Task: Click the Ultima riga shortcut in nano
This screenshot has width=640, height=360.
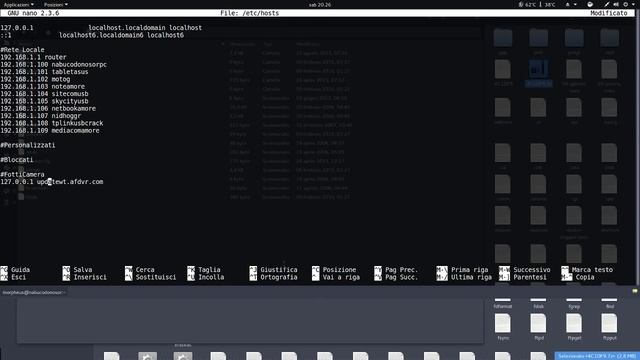Action: coord(464,277)
